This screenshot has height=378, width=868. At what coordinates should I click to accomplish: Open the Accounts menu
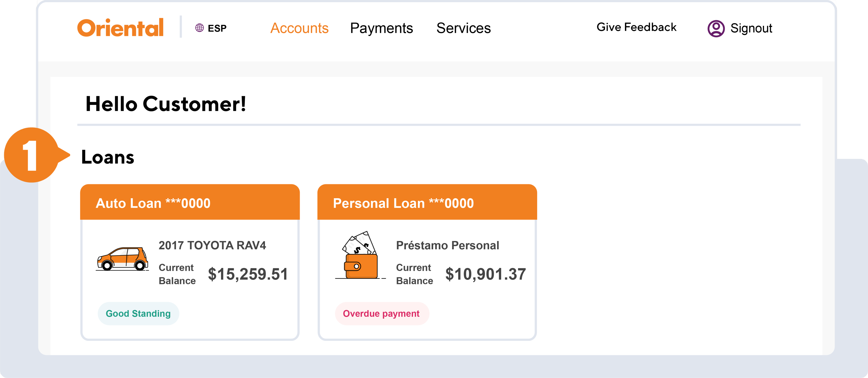[299, 28]
